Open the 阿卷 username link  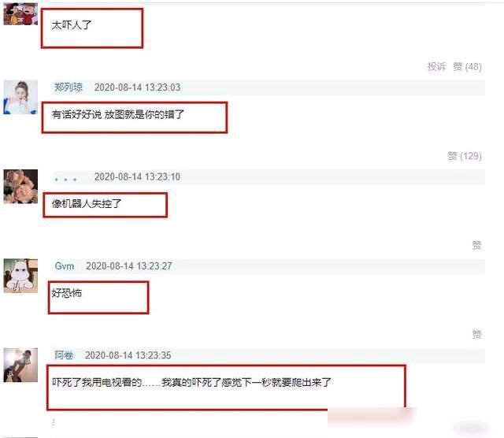coord(64,355)
